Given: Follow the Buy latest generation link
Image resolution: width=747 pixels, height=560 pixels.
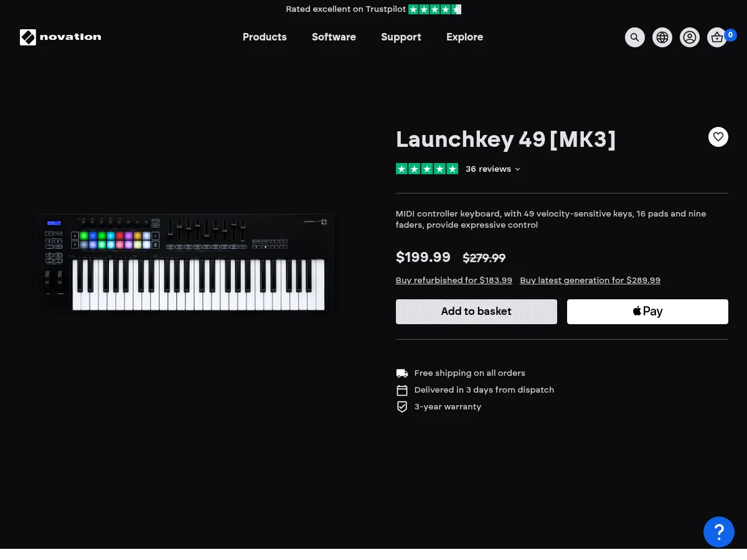Looking at the screenshot, I should [590, 280].
